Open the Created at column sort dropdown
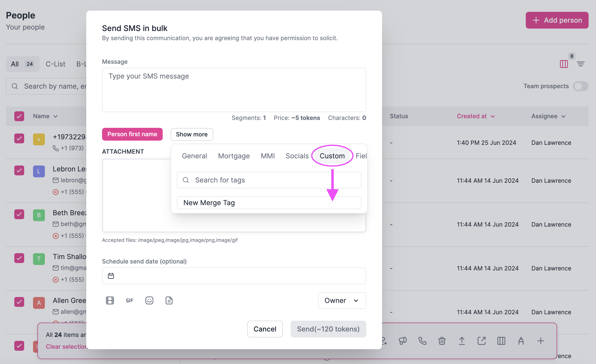The height and width of the screenshot is (364, 596). click(493, 116)
